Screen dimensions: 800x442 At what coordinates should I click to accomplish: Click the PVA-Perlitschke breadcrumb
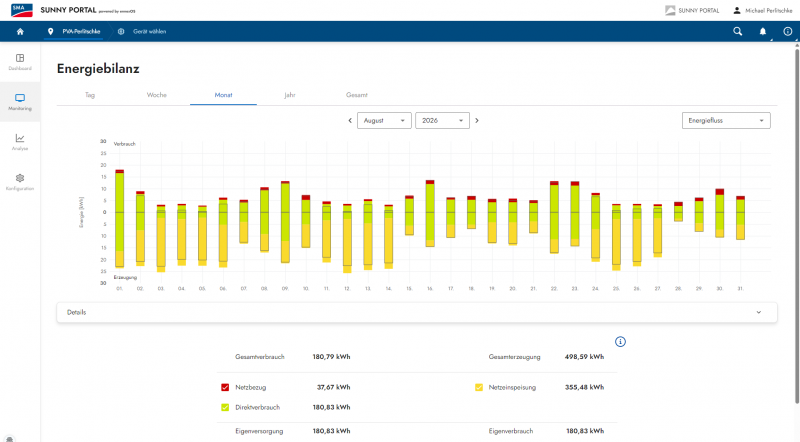(x=81, y=32)
